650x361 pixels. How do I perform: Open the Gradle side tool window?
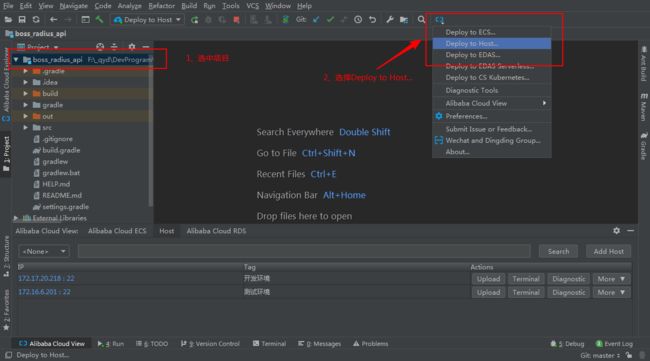coord(644,146)
